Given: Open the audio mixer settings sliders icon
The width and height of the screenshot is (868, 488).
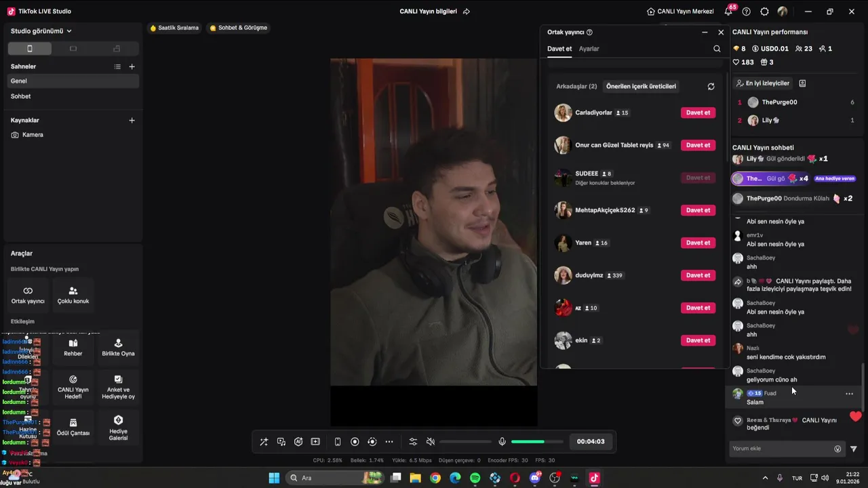Looking at the screenshot, I should pyautogui.click(x=413, y=442).
